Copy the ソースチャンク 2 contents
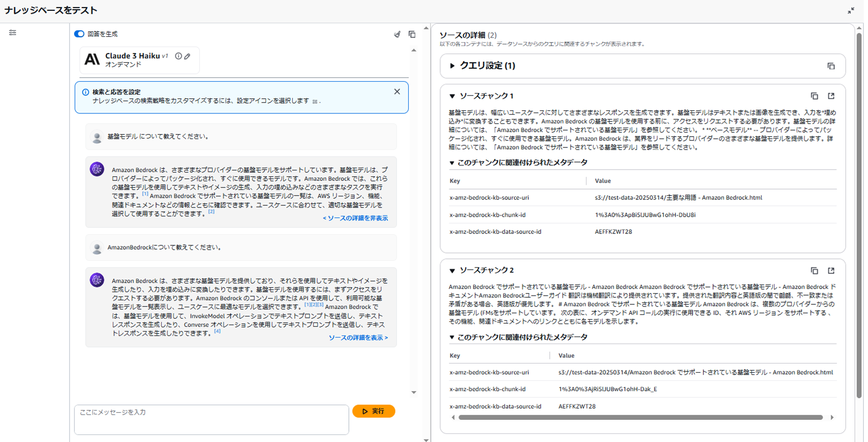 (814, 271)
